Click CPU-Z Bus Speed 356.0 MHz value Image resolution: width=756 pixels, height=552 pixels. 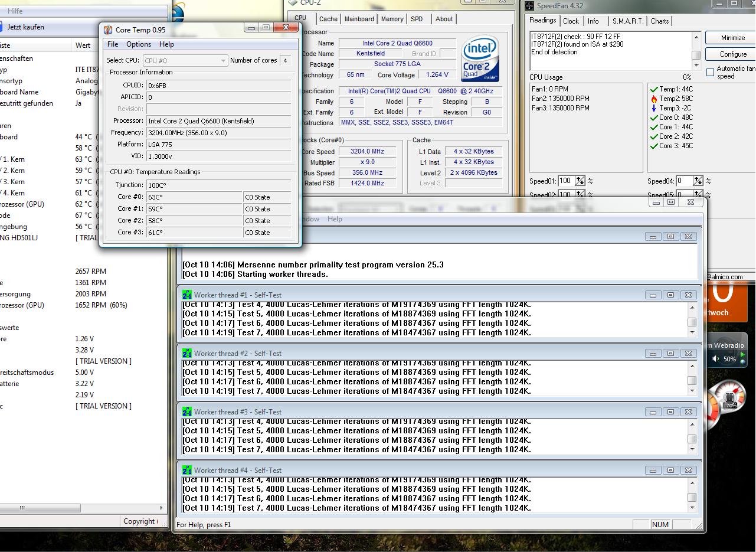[367, 173]
